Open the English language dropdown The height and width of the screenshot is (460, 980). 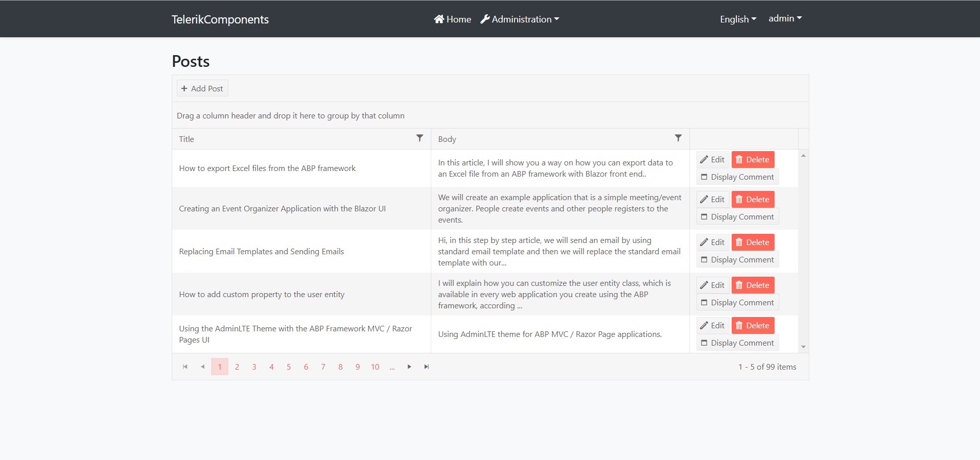(738, 19)
